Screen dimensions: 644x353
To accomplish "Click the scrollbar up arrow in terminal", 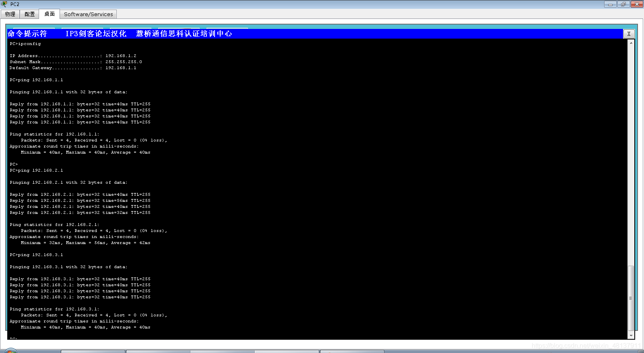I will pyautogui.click(x=631, y=43).
